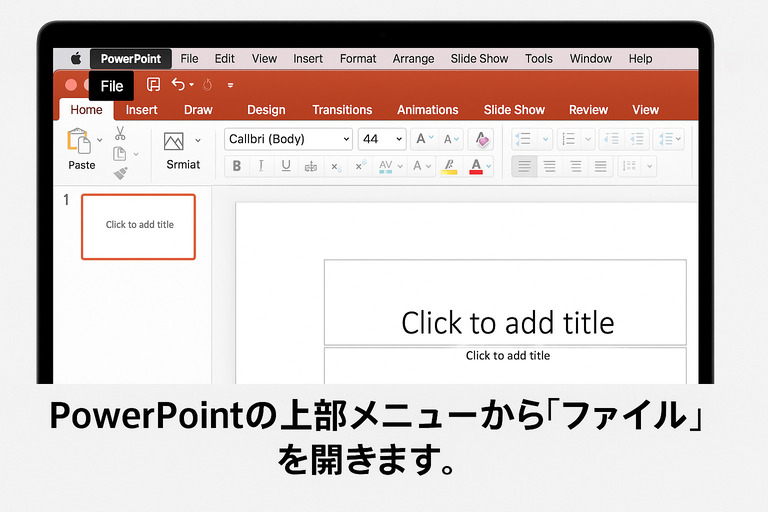Screen dimensions: 768x512
Task: Open the change case A dropdown
Action: tap(422, 167)
